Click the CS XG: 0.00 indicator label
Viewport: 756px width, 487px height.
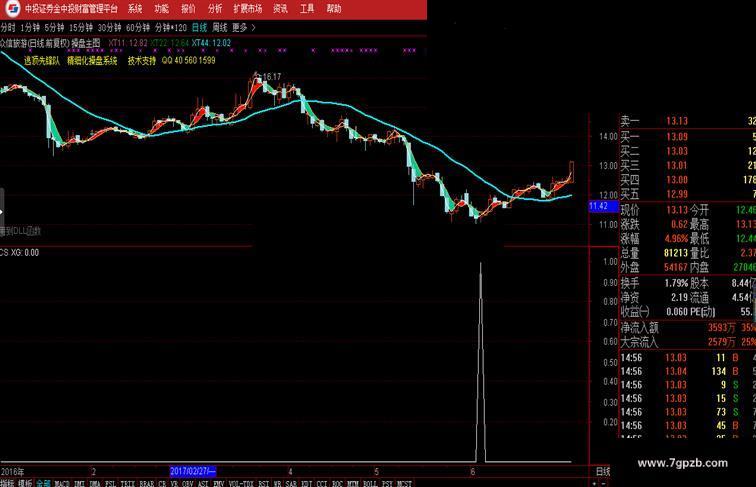pyautogui.click(x=19, y=252)
